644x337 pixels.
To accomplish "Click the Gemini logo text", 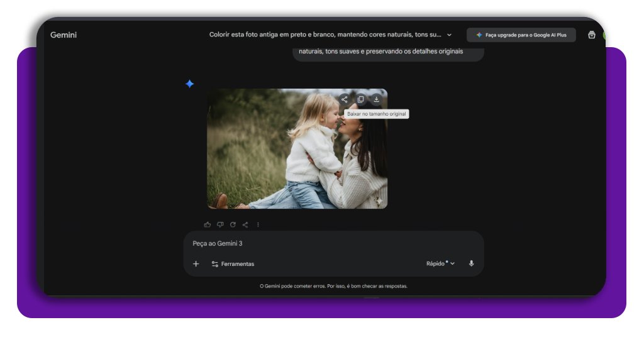I will (x=64, y=35).
